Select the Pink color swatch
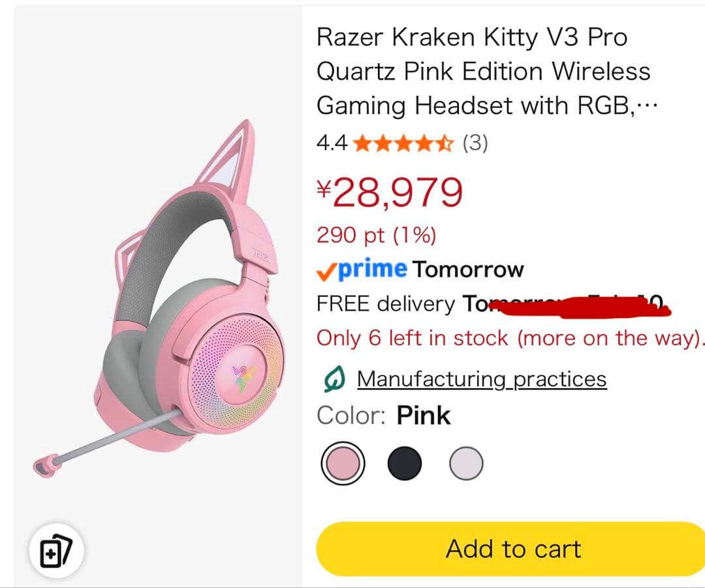Screen dimensions: 705x588 tap(344, 463)
